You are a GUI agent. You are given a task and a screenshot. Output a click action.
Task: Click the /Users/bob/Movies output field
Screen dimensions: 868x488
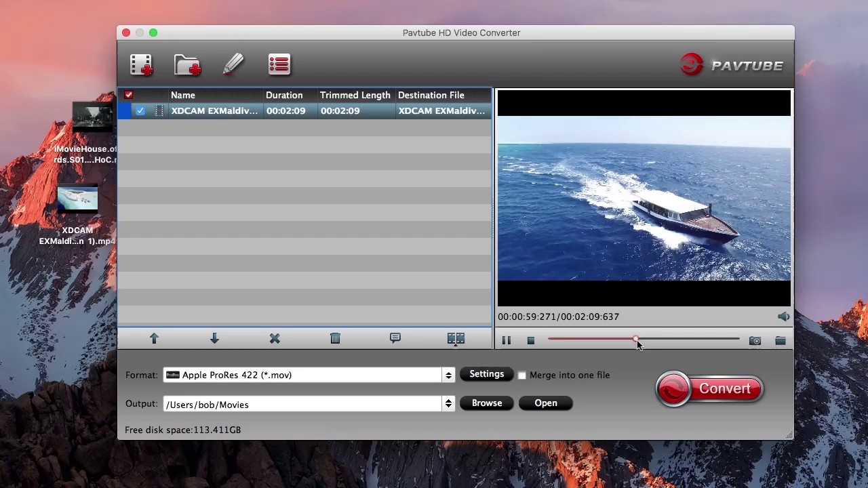point(302,404)
